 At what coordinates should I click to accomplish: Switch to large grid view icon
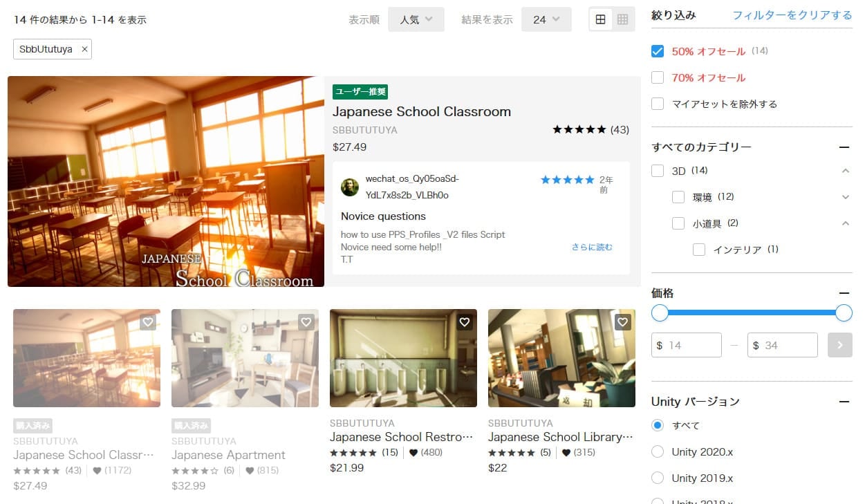click(600, 19)
